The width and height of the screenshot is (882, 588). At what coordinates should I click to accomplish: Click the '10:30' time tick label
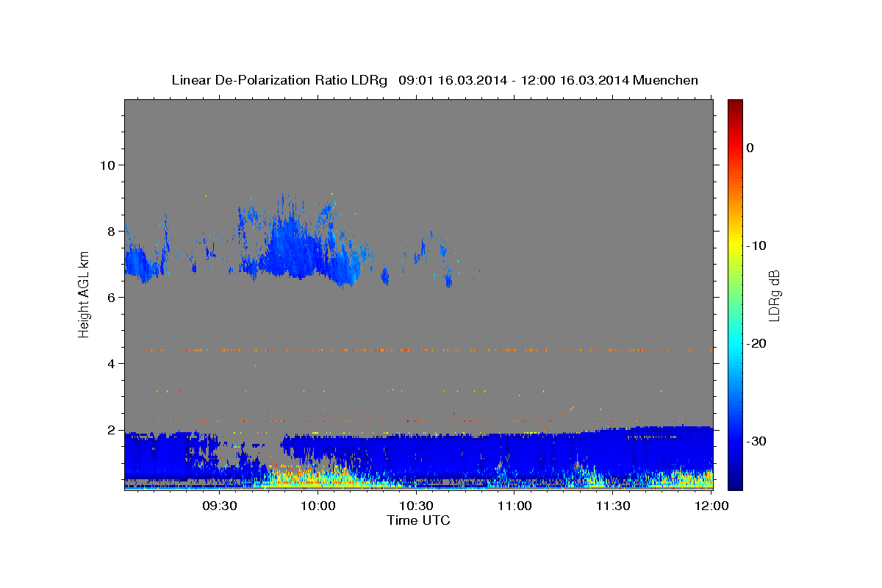click(417, 506)
